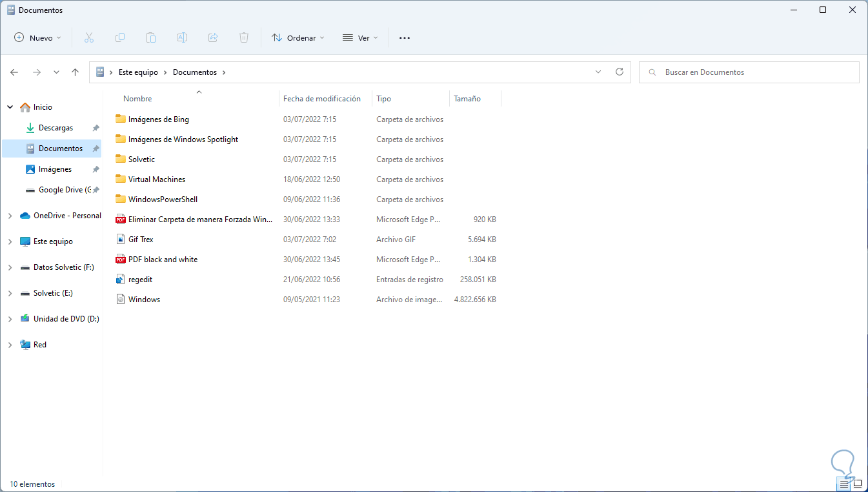
Task: Click the Rename icon in toolbar
Action: click(x=182, y=38)
